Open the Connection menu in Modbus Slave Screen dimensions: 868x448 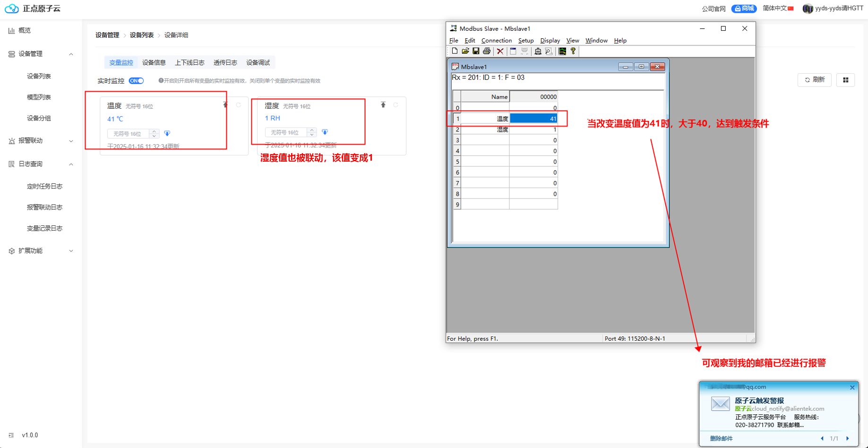pos(496,41)
